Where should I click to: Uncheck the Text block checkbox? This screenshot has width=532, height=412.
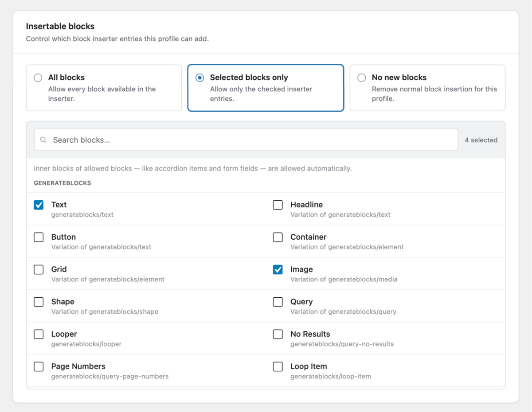point(39,205)
